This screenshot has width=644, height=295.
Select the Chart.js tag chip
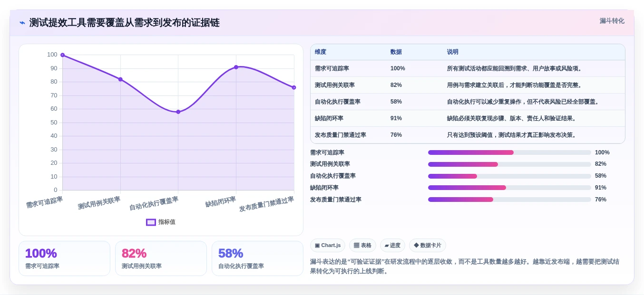pos(328,245)
